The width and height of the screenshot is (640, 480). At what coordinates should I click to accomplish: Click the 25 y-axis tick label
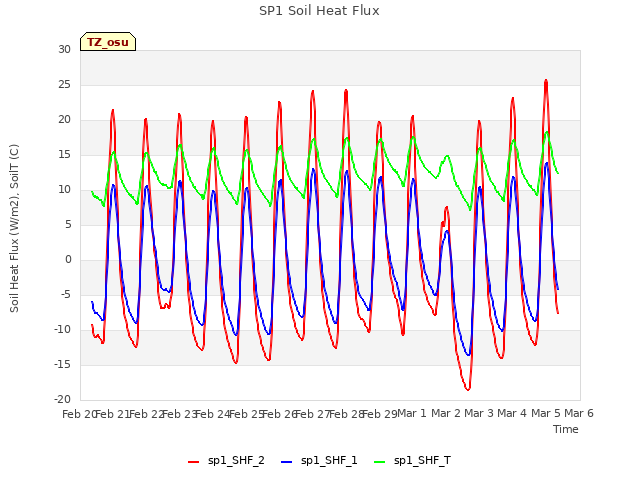[x=64, y=84]
